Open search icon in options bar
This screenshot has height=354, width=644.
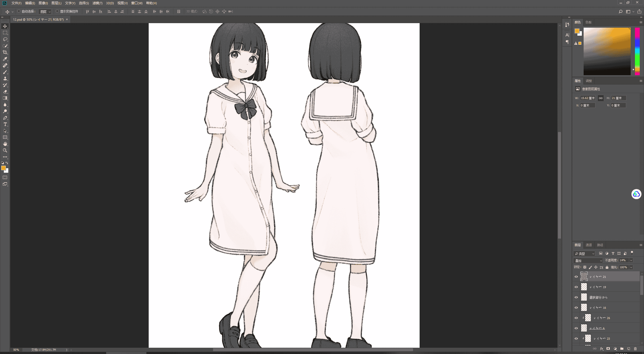point(620,12)
